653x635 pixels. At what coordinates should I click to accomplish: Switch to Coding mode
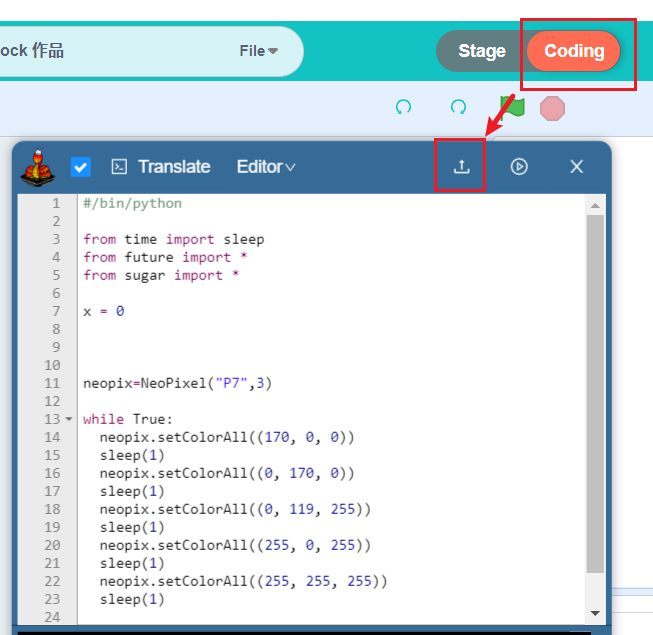(573, 51)
